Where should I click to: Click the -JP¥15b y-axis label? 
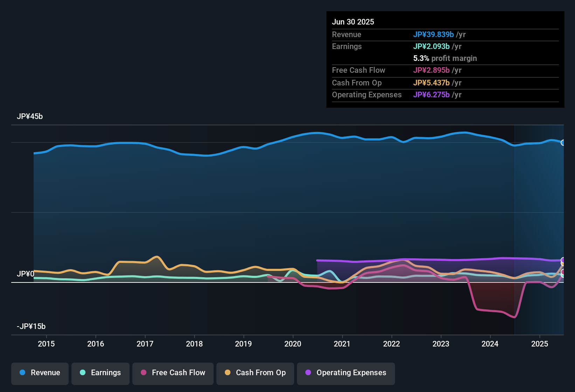coord(31,327)
